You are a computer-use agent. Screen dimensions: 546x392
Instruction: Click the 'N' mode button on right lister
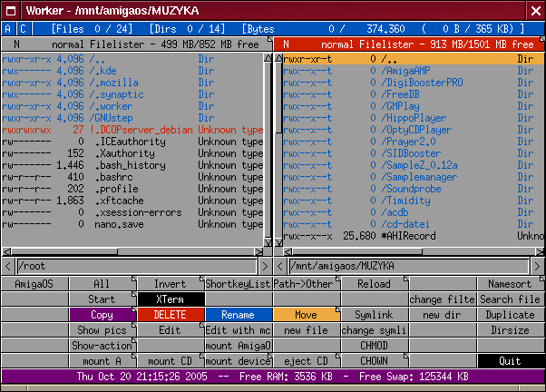287,44
